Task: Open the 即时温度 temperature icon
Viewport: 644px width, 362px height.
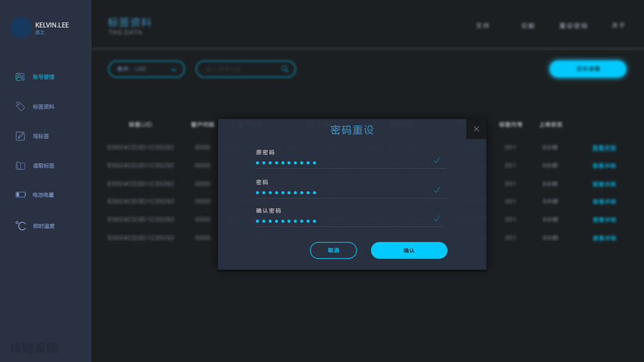Action: click(21, 226)
